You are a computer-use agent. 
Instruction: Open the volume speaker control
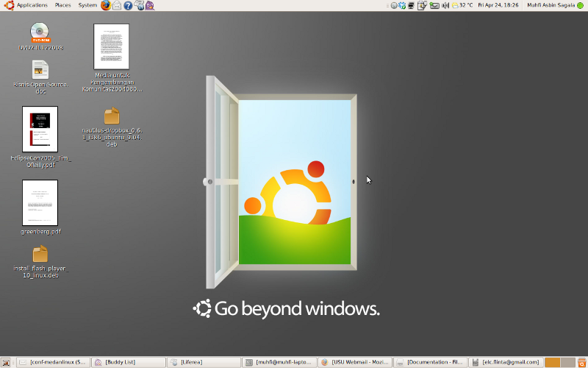tap(445, 5)
